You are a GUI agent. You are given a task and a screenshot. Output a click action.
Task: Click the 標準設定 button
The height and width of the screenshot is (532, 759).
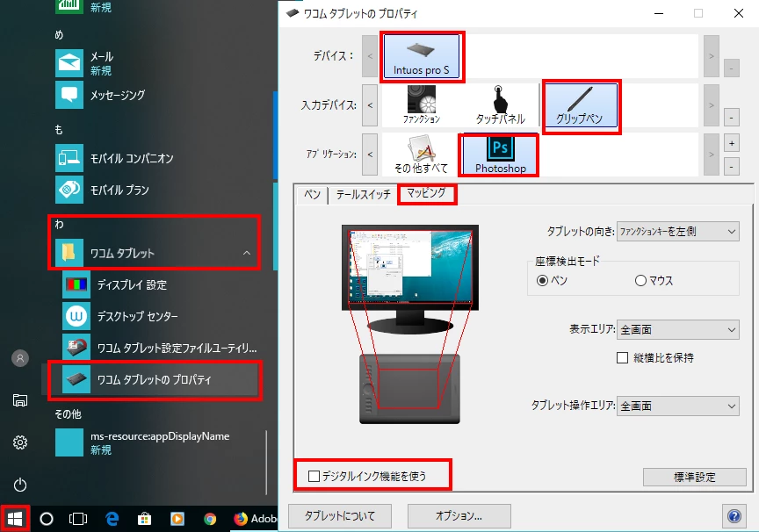pyautogui.click(x=695, y=477)
